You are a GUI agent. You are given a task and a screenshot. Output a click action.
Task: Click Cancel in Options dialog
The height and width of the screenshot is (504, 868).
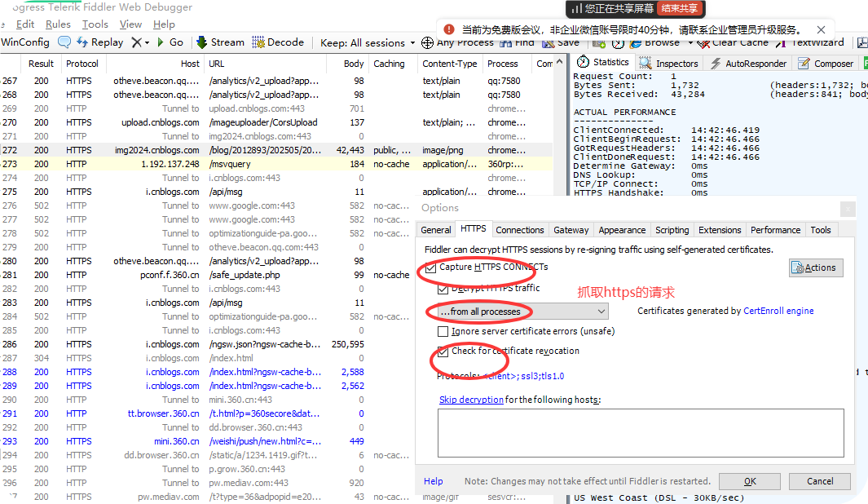[x=819, y=481]
